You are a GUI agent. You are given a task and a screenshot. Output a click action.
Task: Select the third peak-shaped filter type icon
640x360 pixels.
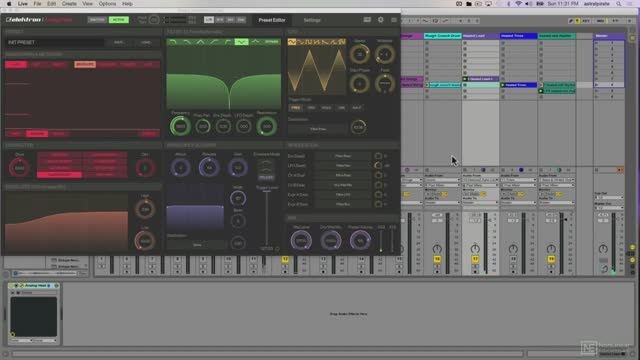[200, 42]
